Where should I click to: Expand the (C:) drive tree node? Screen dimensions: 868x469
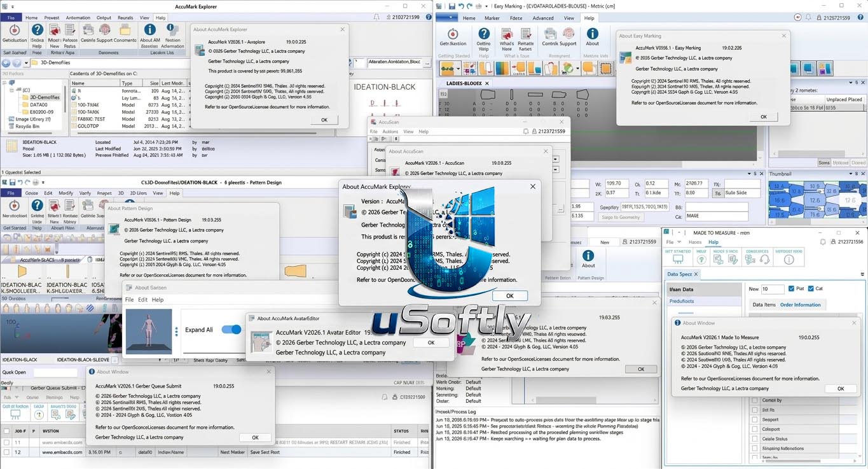12,90
